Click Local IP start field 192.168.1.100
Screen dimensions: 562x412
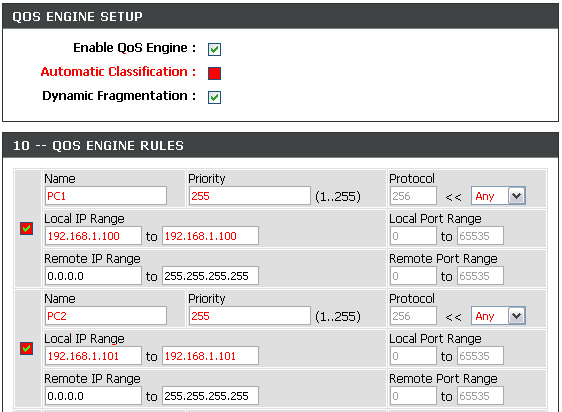tap(93, 236)
